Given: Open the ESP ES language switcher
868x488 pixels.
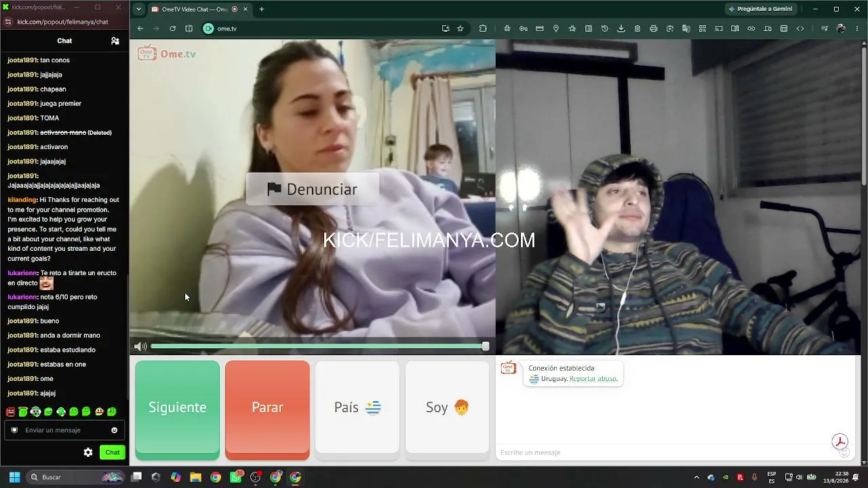Looking at the screenshot, I should (x=772, y=477).
